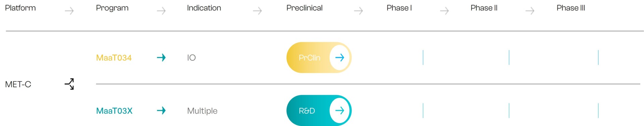Screen dimensions: 644x126
Task: Click the Multiple indication text
Action: [x=202, y=111]
